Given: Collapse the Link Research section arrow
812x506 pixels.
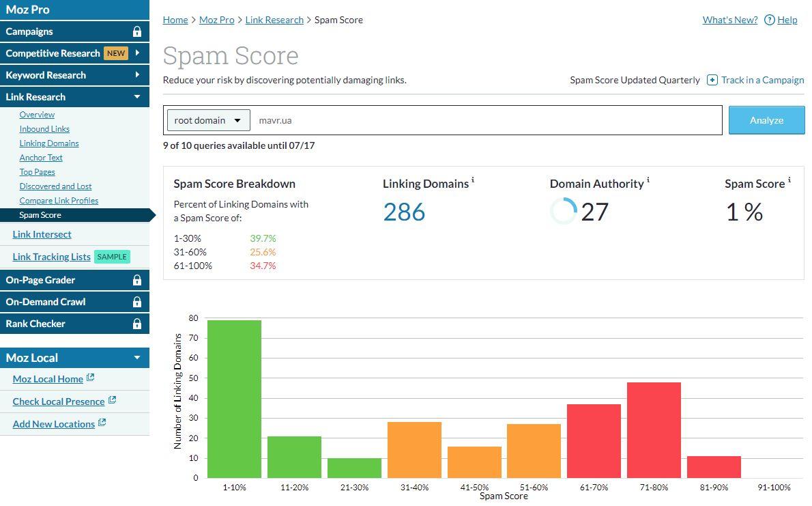Looking at the screenshot, I should [137, 96].
